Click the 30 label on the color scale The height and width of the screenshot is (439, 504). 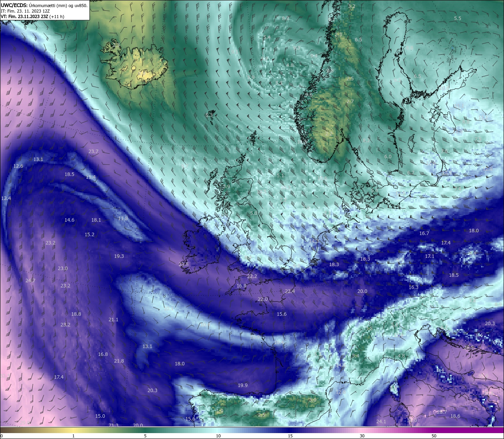[362, 436]
